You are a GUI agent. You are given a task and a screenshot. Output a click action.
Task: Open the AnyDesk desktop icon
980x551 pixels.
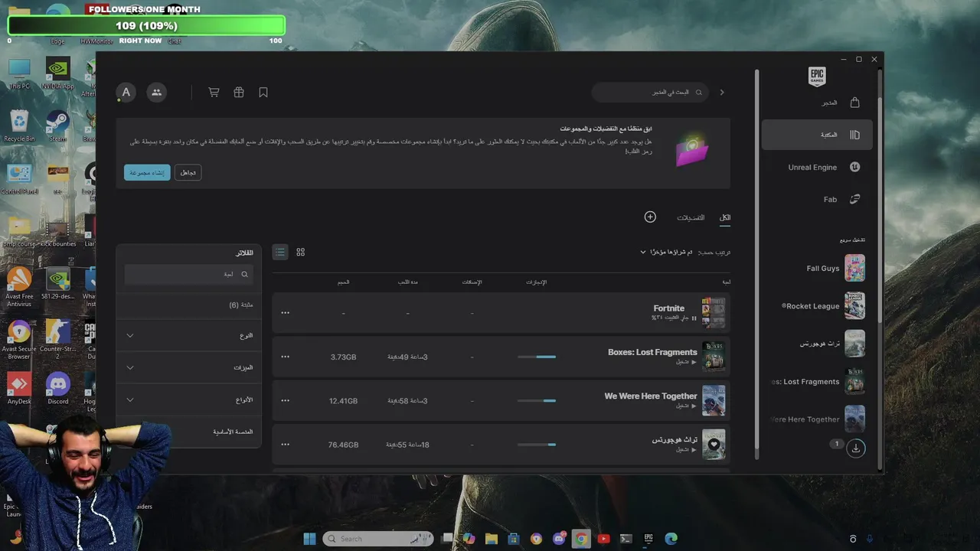click(x=19, y=387)
